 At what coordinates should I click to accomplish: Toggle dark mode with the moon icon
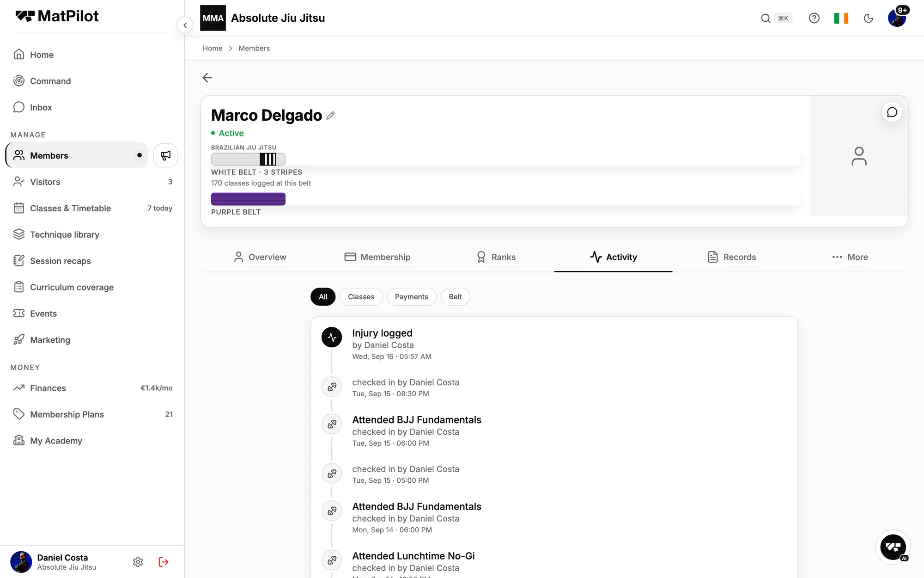coord(868,18)
